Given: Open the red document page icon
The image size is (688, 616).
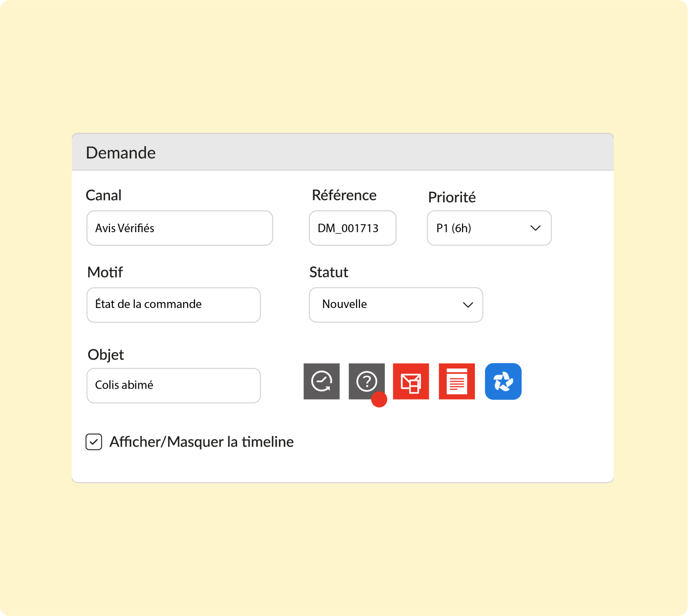Looking at the screenshot, I should [x=457, y=381].
